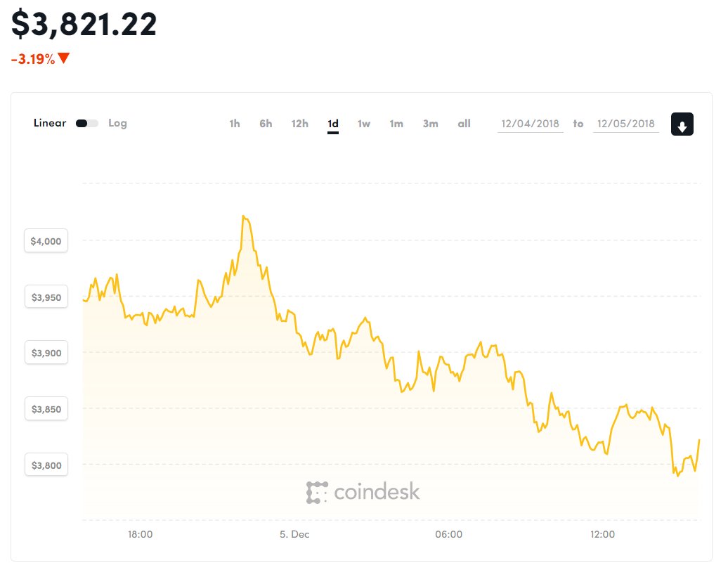This screenshot has width=728, height=570.
Task: Click the $4,000 price axis label
Action: 46,240
